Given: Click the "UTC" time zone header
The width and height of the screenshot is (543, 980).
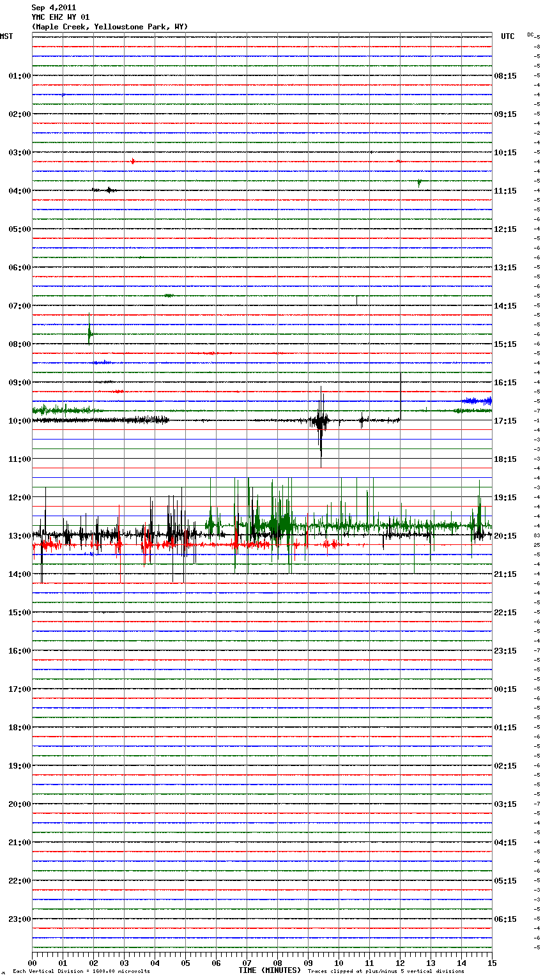Looking at the screenshot, I should tap(508, 36).
